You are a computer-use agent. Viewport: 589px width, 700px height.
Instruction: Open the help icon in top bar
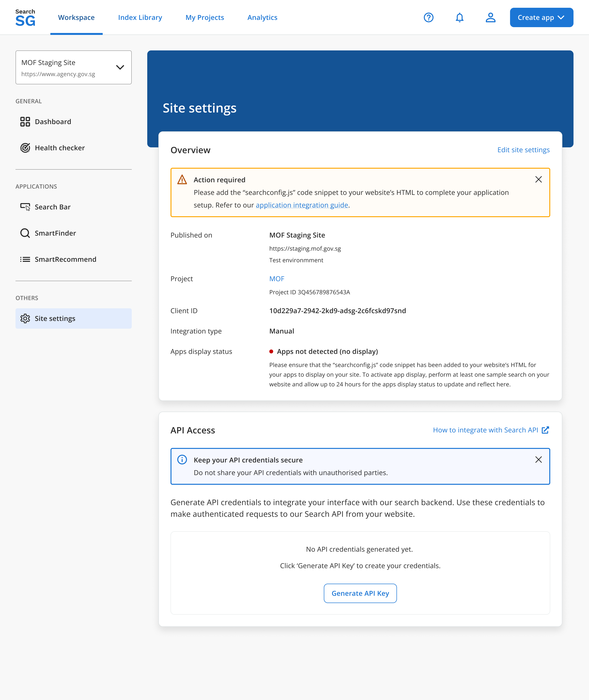(x=428, y=18)
